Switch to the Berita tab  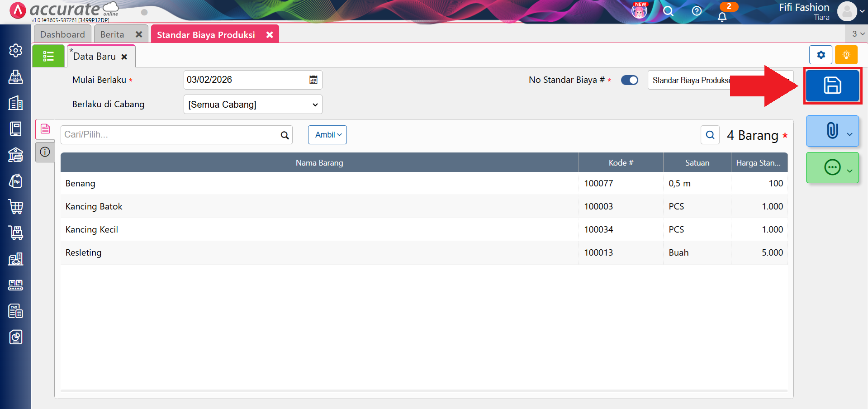click(x=112, y=34)
